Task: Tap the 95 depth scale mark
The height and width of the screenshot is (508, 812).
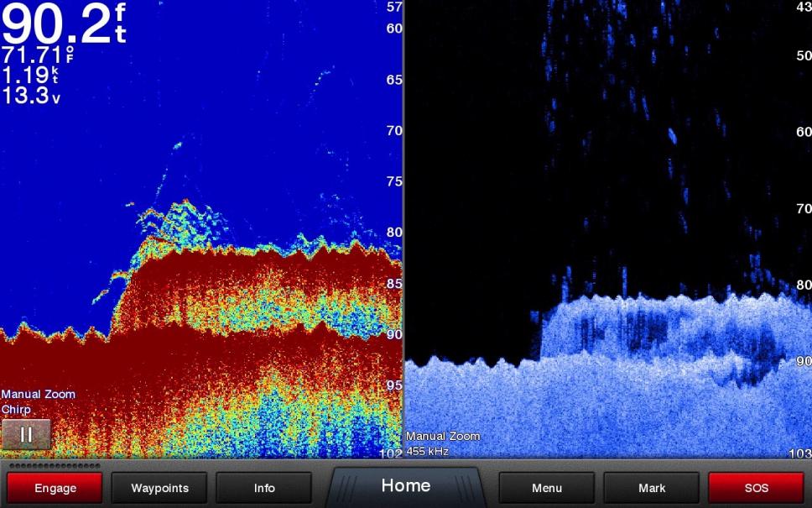Action: (x=394, y=385)
